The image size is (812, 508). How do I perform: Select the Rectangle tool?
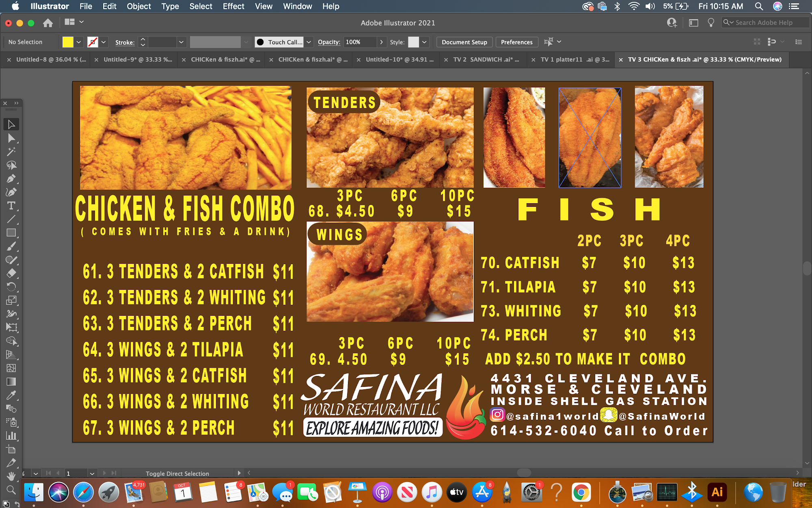coord(11,233)
